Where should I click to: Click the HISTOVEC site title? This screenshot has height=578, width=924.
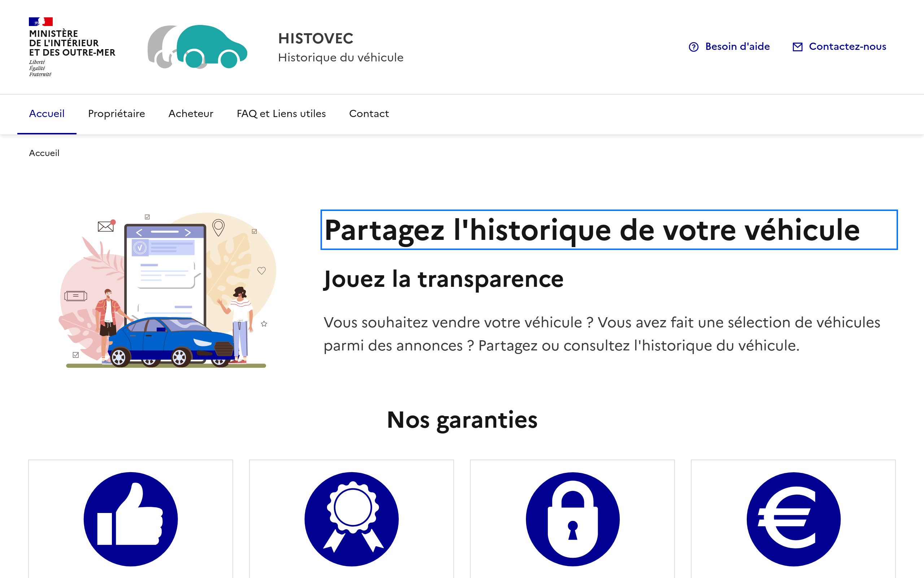click(x=316, y=38)
